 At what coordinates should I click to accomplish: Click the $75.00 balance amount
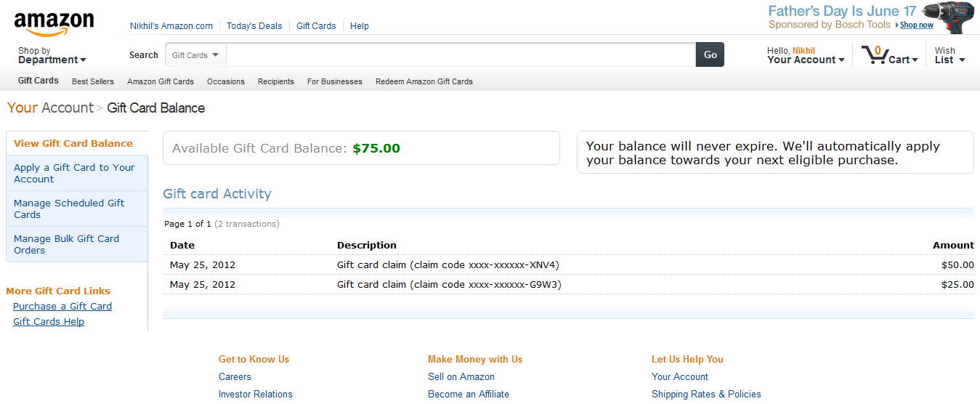pyautogui.click(x=376, y=148)
